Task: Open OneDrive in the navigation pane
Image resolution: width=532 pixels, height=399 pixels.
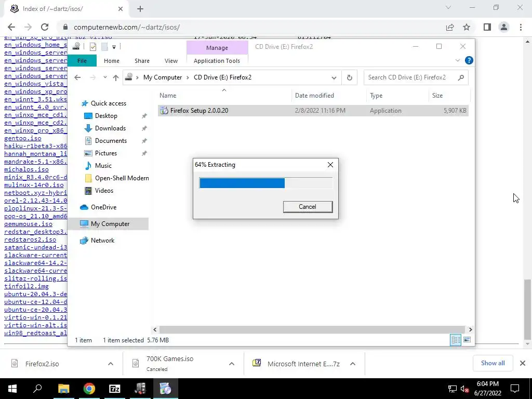Action: tap(103, 207)
